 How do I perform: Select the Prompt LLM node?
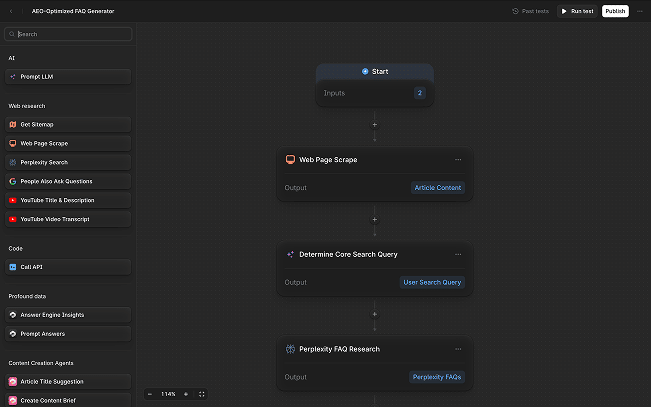68,77
